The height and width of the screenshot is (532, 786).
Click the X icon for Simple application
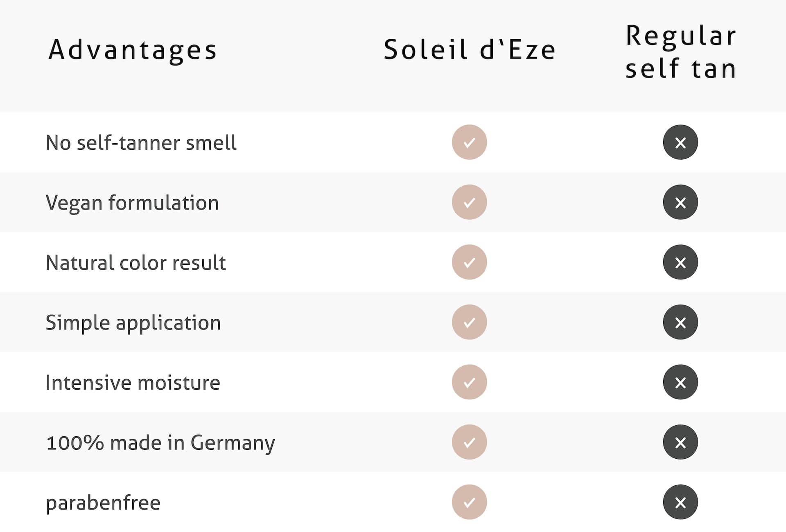pyautogui.click(x=680, y=322)
